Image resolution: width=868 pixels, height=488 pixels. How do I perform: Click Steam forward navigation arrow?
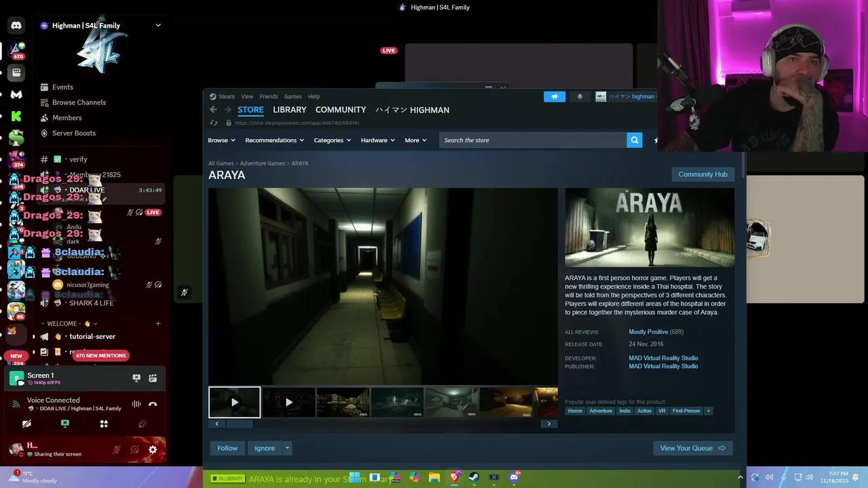point(228,110)
